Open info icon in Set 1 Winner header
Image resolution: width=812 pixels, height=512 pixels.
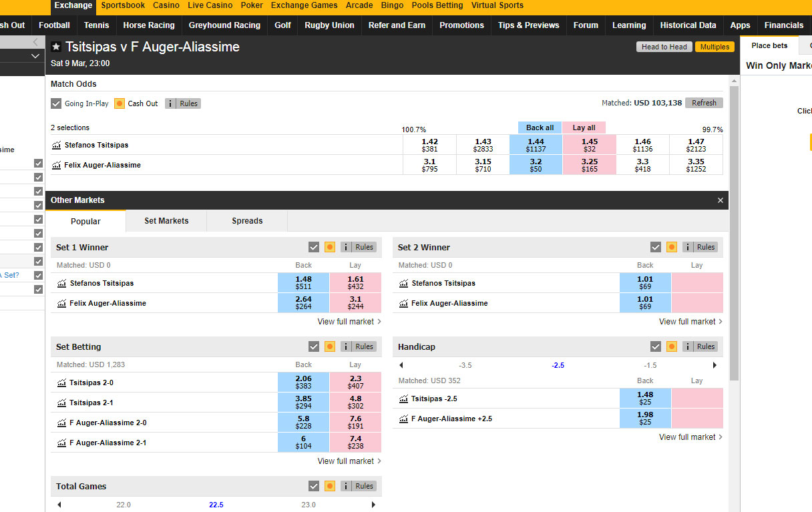click(x=347, y=247)
